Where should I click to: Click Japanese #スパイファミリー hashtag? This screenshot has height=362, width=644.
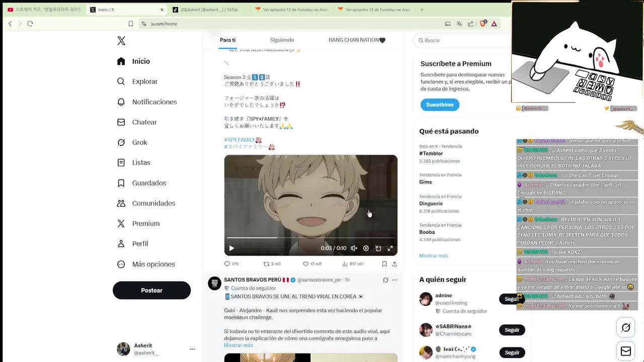(246, 147)
